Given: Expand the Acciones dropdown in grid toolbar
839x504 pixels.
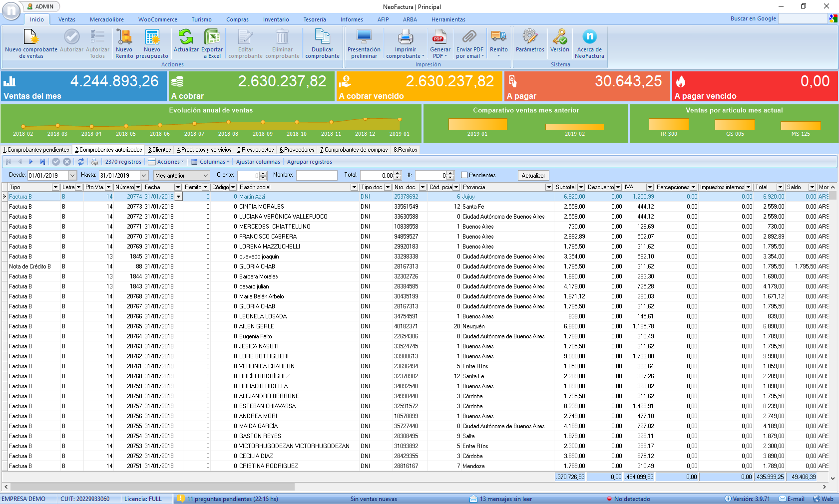Looking at the screenshot, I should 169,162.
